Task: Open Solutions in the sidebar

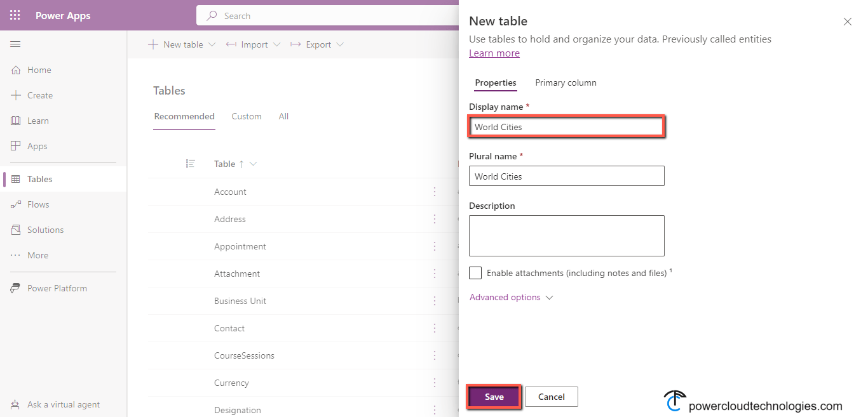Action: [x=46, y=230]
